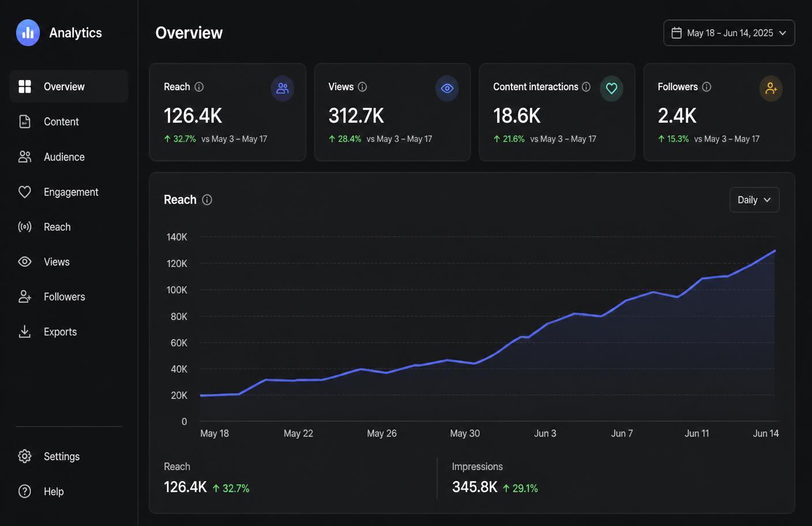Click the Exports download icon

point(25,332)
